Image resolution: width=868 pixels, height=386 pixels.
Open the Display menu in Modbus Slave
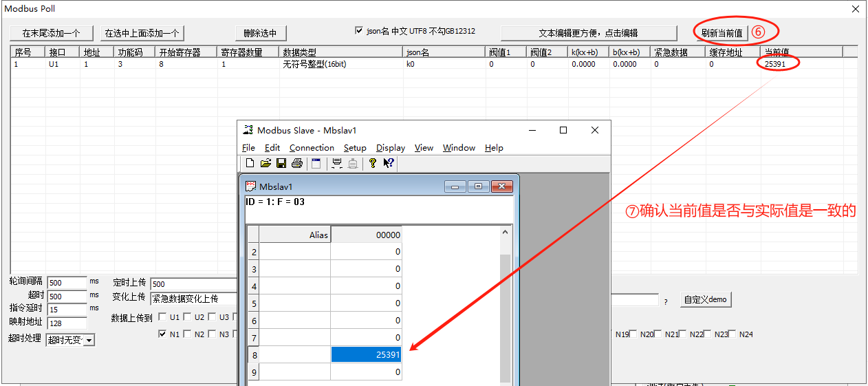click(391, 148)
